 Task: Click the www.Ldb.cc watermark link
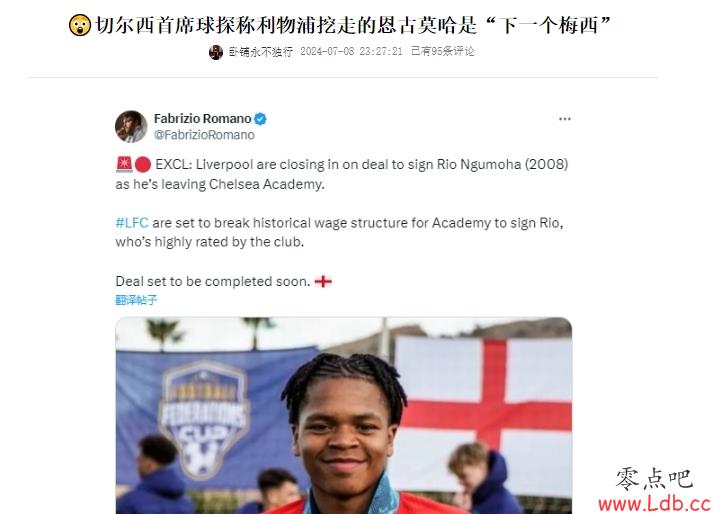(654, 504)
